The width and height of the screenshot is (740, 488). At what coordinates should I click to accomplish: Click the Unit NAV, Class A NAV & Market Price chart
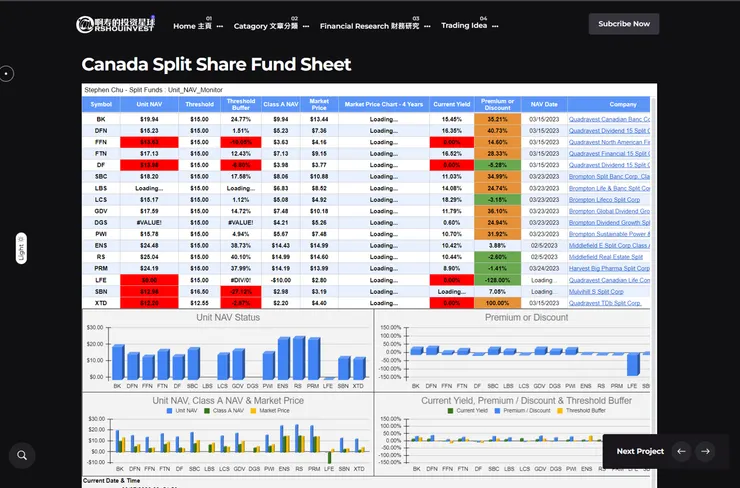[x=228, y=434]
